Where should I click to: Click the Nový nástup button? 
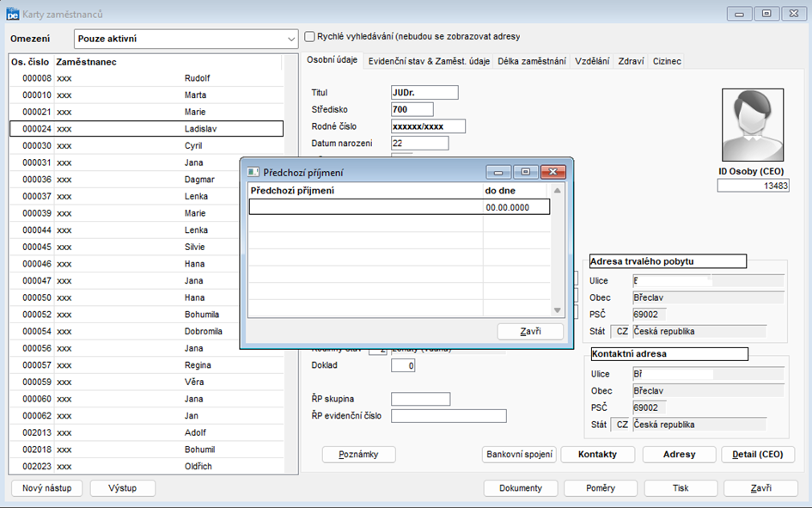[x=47, y=488]
